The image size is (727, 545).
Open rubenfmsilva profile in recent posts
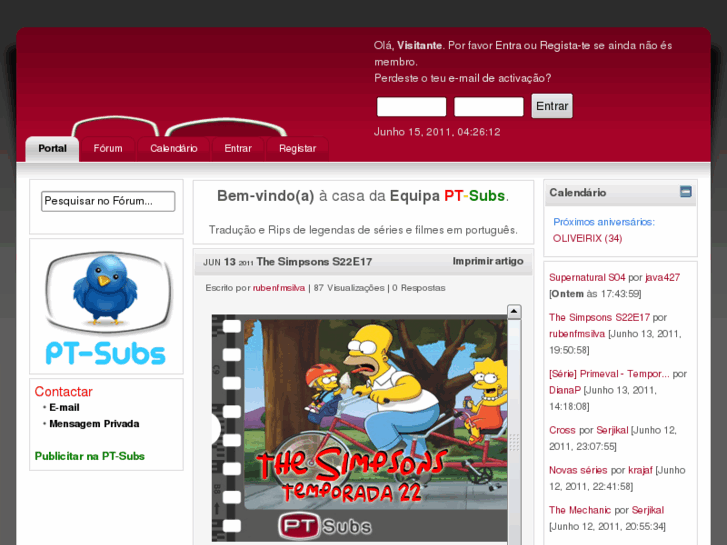tap(577, 334)
